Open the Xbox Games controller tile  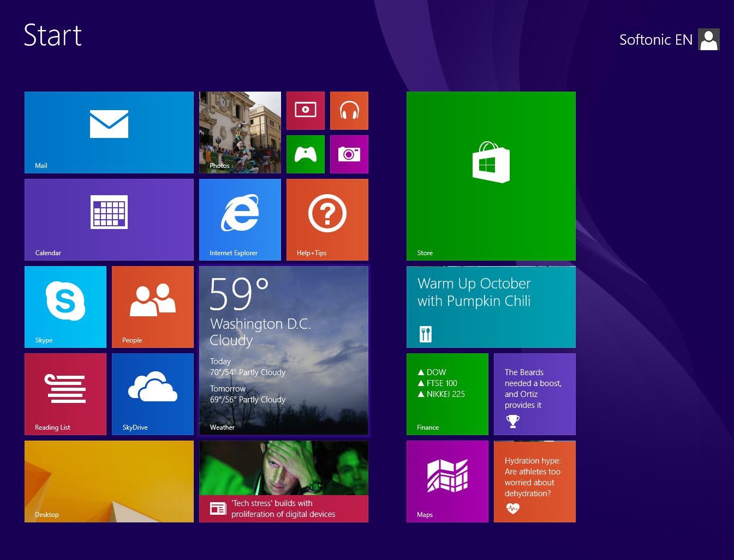coord(306,154)
